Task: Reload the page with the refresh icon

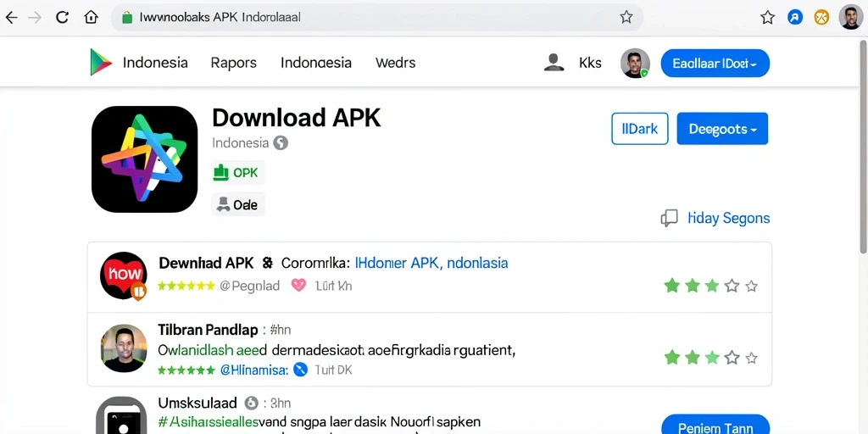Action: tap(62, 18)
